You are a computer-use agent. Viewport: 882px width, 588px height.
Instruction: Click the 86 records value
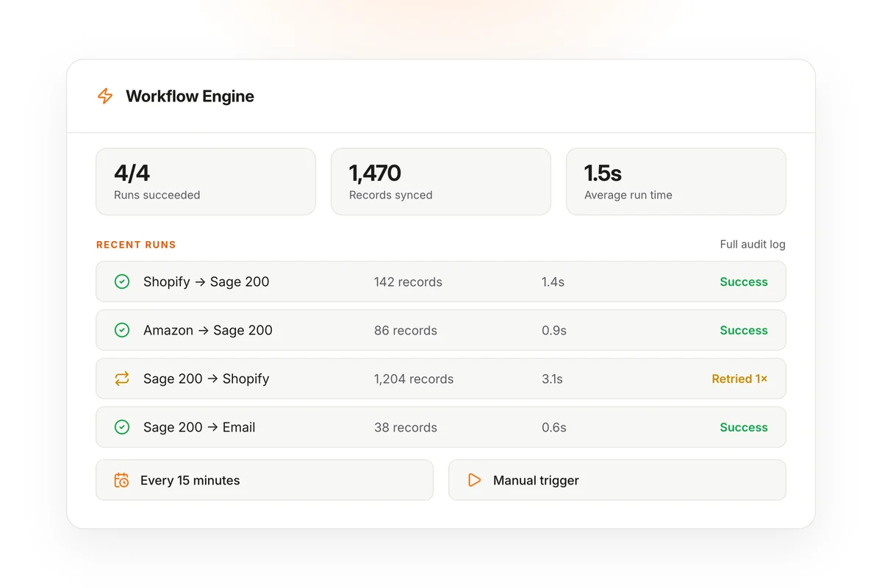pos(406,330)
